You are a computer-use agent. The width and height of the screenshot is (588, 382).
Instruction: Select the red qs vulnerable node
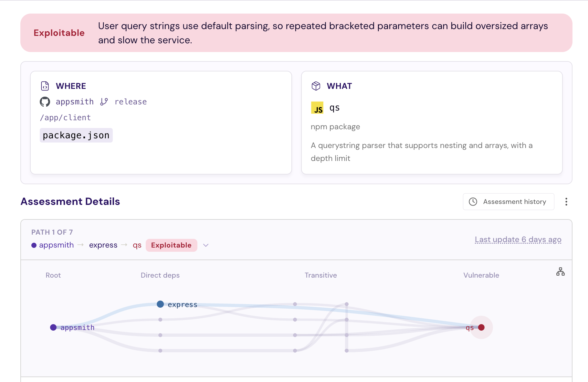[481, 327]
